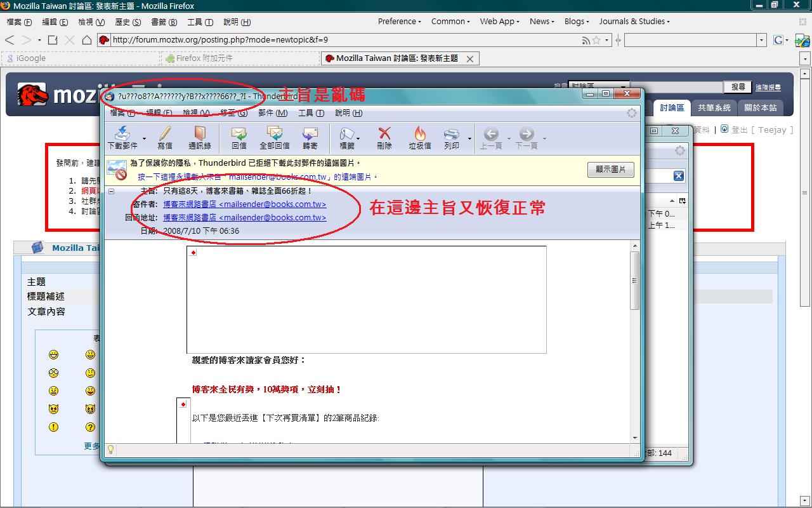
Task: Switch to the iGoogle tab
Action: click(81, 58)
